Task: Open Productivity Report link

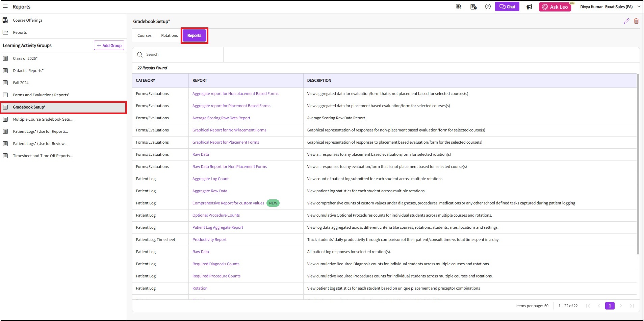Action: click(x=209, y=240)
